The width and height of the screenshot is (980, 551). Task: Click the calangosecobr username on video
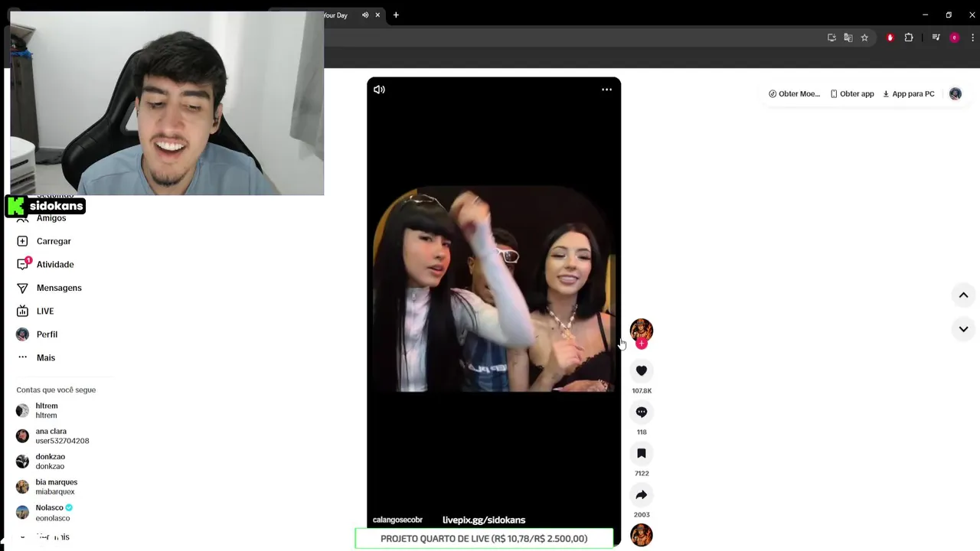click(397, 520)
